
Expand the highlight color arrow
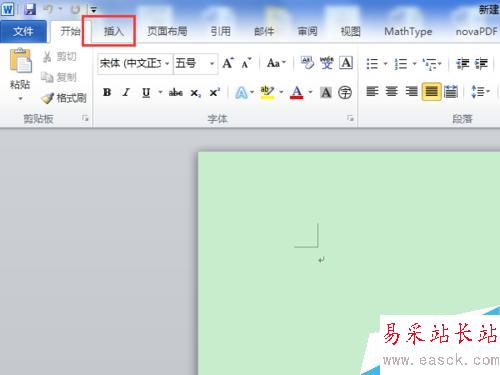pyautogui.click(x=281, y=92)
